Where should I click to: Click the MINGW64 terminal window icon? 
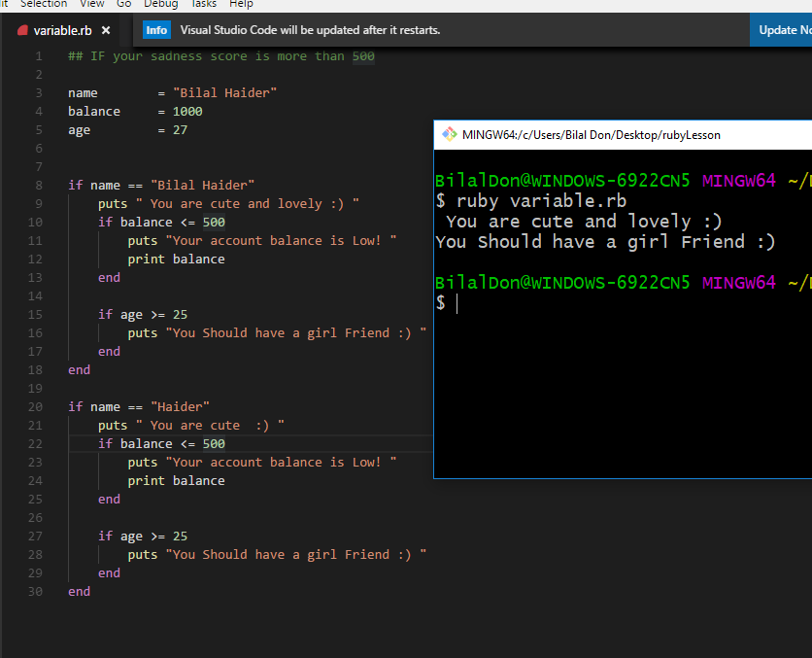(x=448, y=135)
